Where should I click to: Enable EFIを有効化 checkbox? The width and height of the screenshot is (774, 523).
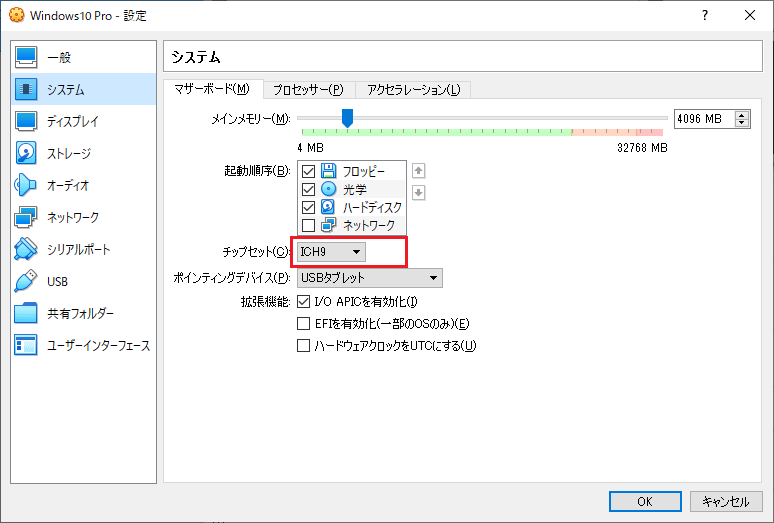(x=304, y=324)
